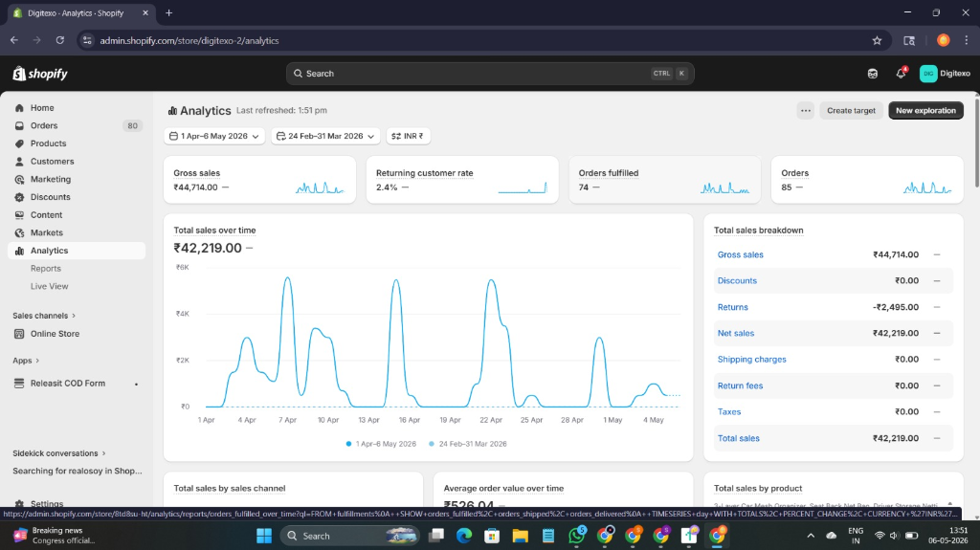The width and height of the screenshot is (980, 550).
Task: Open the browser profile avatar
Action: (943, 40)
